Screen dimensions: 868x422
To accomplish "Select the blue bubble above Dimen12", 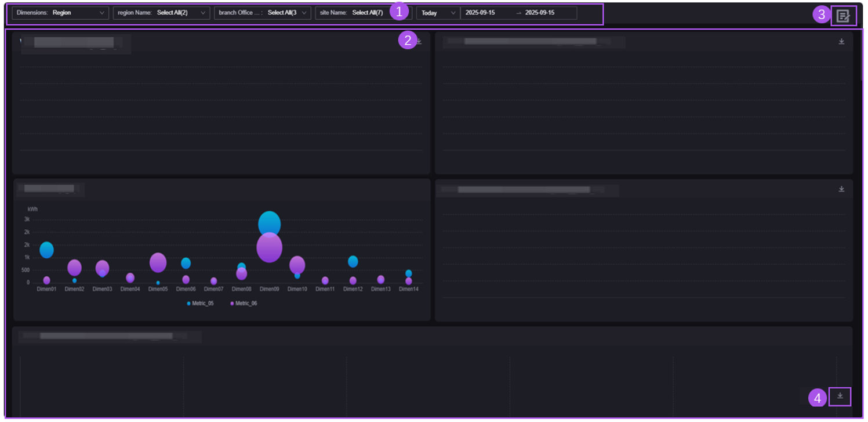I will [x=353, y=261].
